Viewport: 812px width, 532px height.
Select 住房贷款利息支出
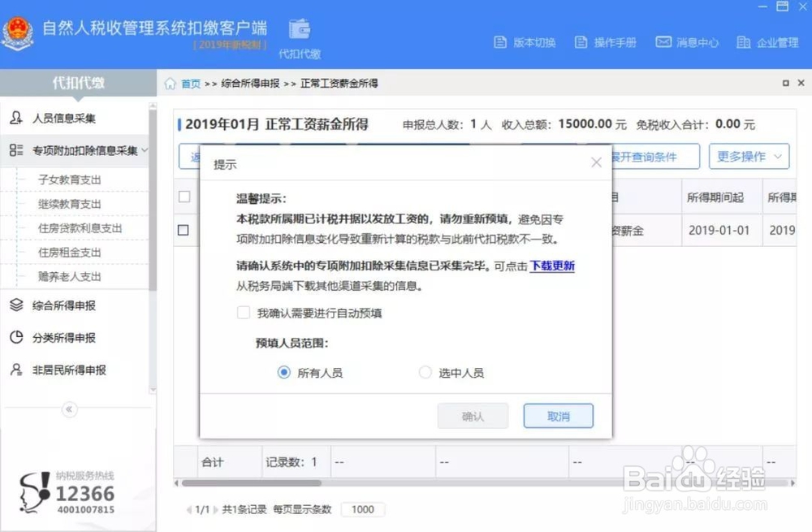(80, 228)
